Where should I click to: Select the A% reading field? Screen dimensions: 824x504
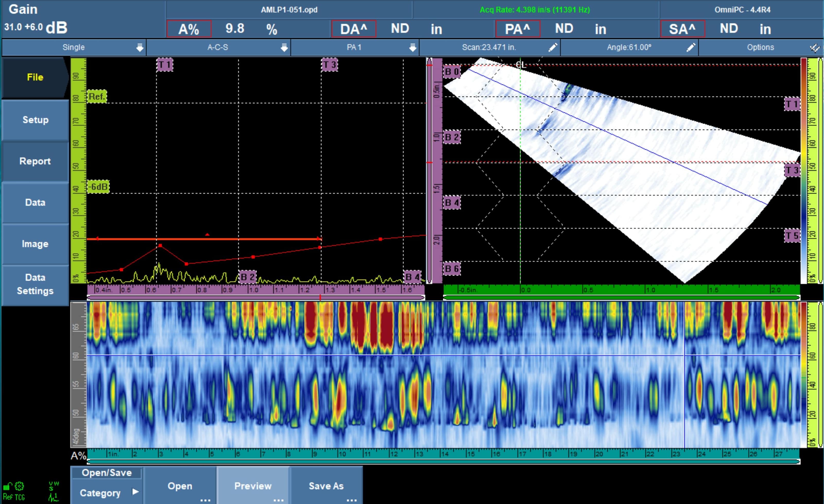(x=189, y=29)
